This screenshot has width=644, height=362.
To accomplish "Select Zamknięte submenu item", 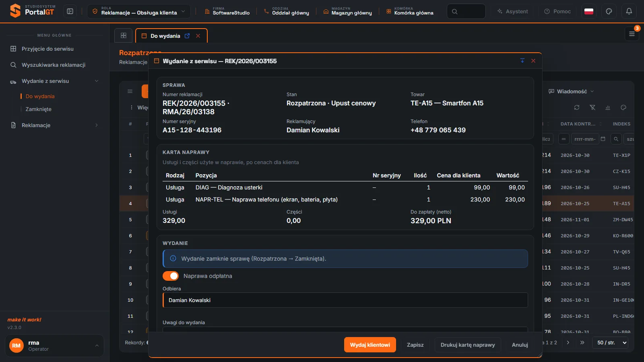I will tap(38, 109).
